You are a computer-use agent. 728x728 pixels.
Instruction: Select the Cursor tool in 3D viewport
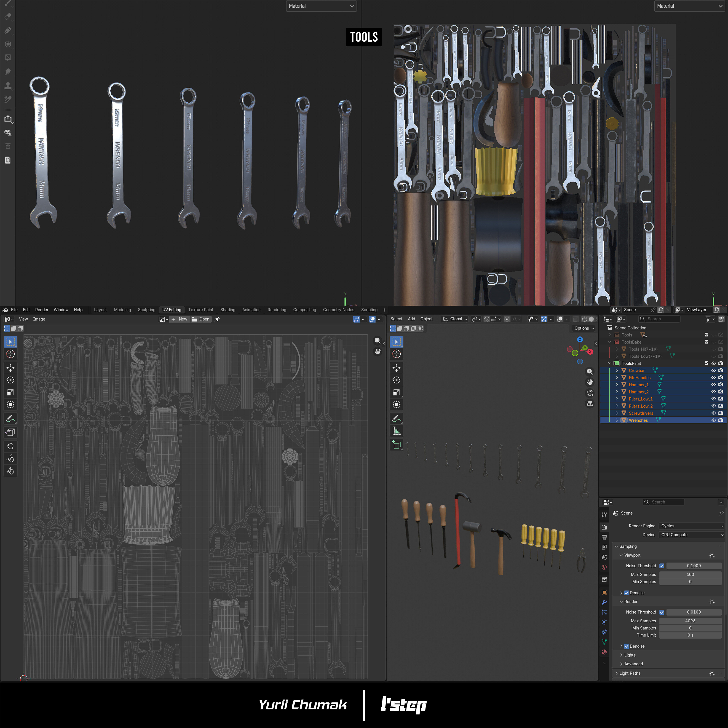pyautogui.click(x=396, y=354)
